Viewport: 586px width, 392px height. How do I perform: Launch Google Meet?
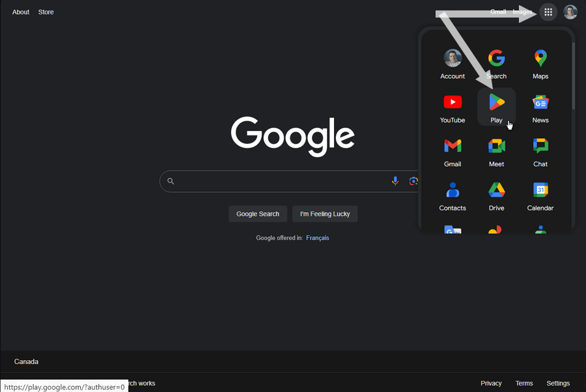(496, 152)
